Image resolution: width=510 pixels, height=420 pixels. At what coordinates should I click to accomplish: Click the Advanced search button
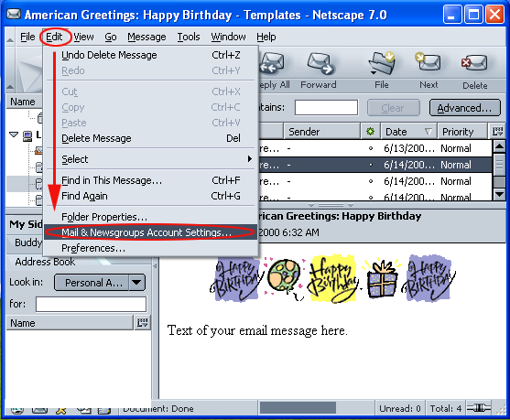(464, 108)
